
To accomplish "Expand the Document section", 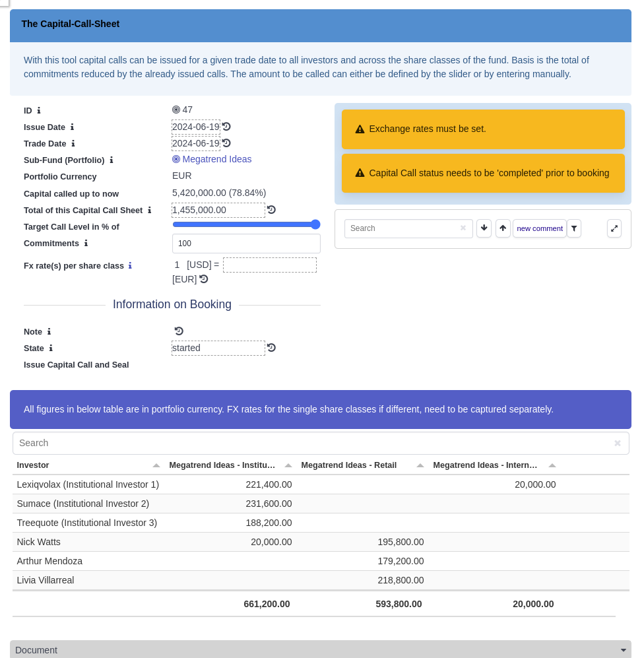I will (623, 650).
